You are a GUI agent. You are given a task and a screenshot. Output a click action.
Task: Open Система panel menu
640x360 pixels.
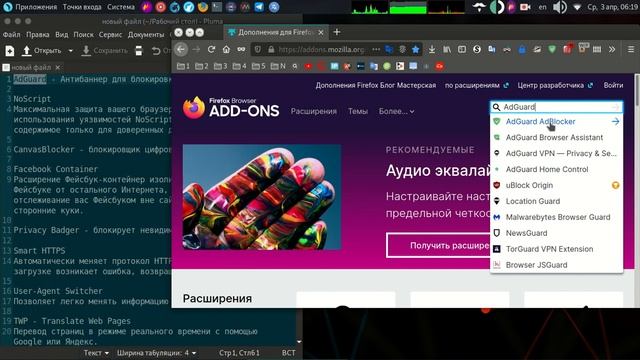pos(121,7)
